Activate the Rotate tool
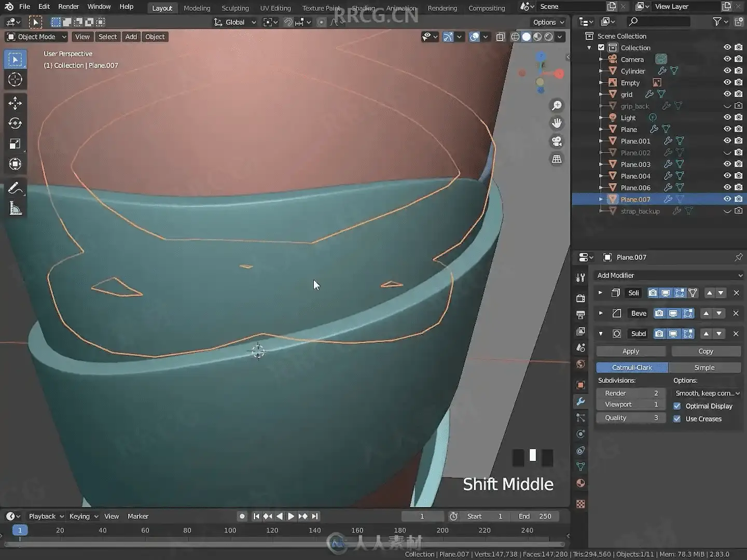This screenshot has width=747, height=560. click(15, 123)
